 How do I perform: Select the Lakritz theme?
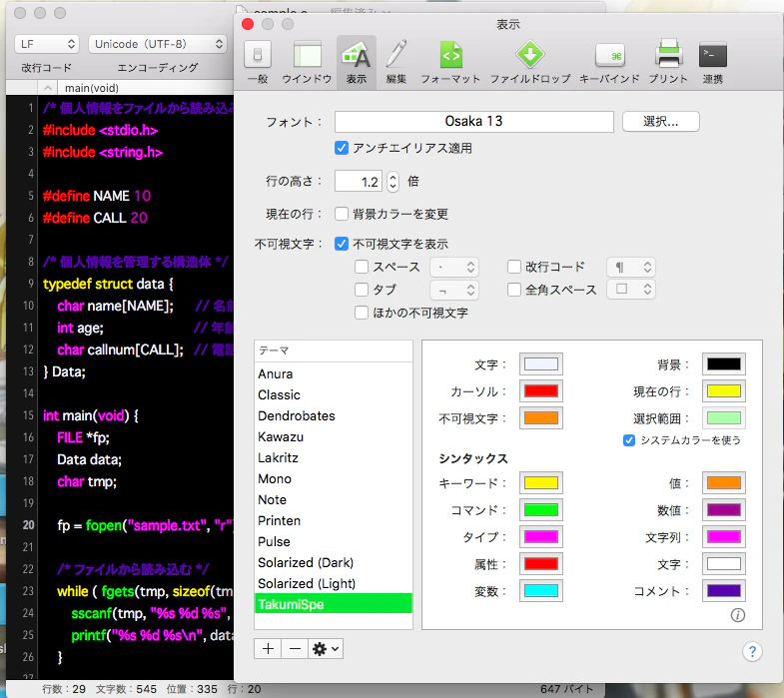(333, 458)
